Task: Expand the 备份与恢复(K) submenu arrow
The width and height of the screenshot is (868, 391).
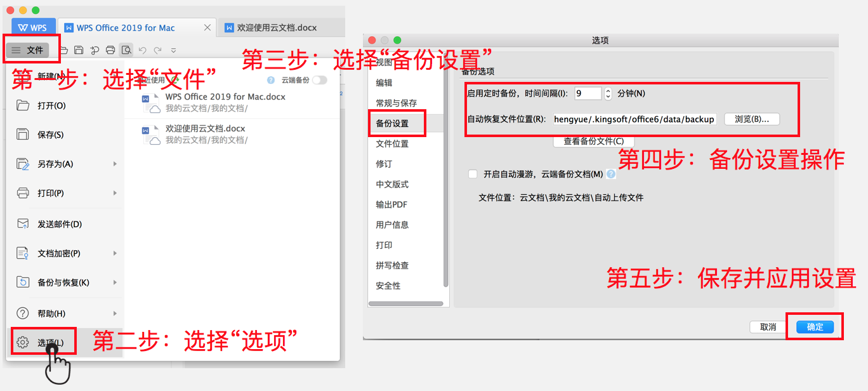Action: point(115,282)
